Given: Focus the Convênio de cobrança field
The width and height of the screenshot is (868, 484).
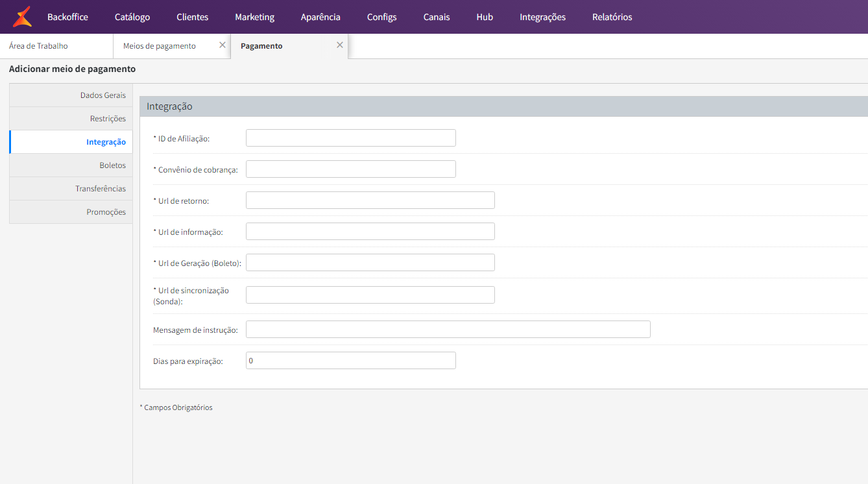Looking at the screenshot, I should (351, 169).
